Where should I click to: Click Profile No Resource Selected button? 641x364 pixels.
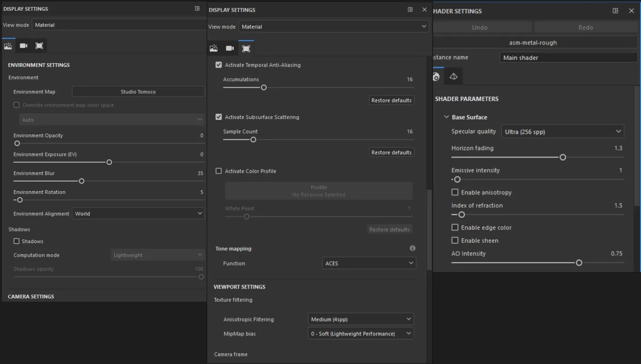point(319,191)
